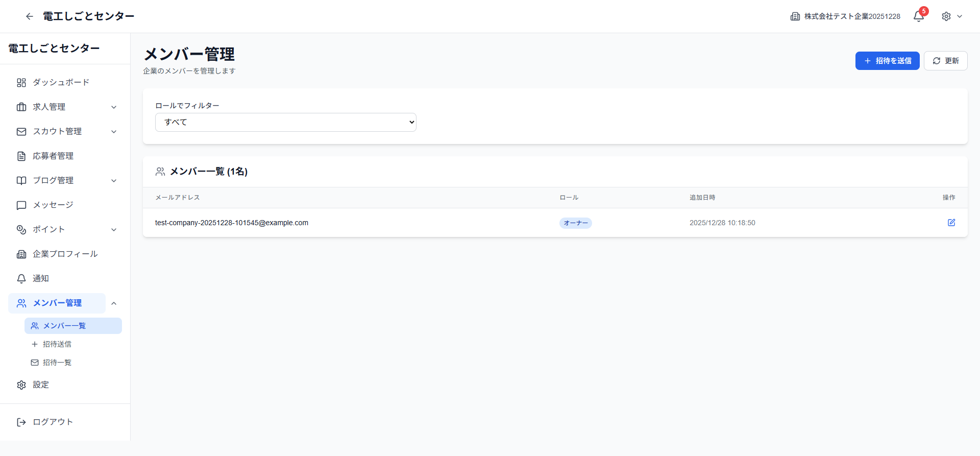Open notifications bell with 5 badge
Screen dimensions: 980x456
(919, 16)
